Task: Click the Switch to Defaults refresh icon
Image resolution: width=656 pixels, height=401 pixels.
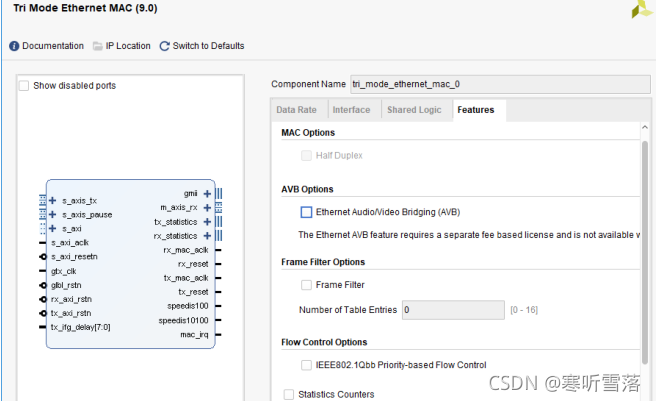Action: coord(164,46)
